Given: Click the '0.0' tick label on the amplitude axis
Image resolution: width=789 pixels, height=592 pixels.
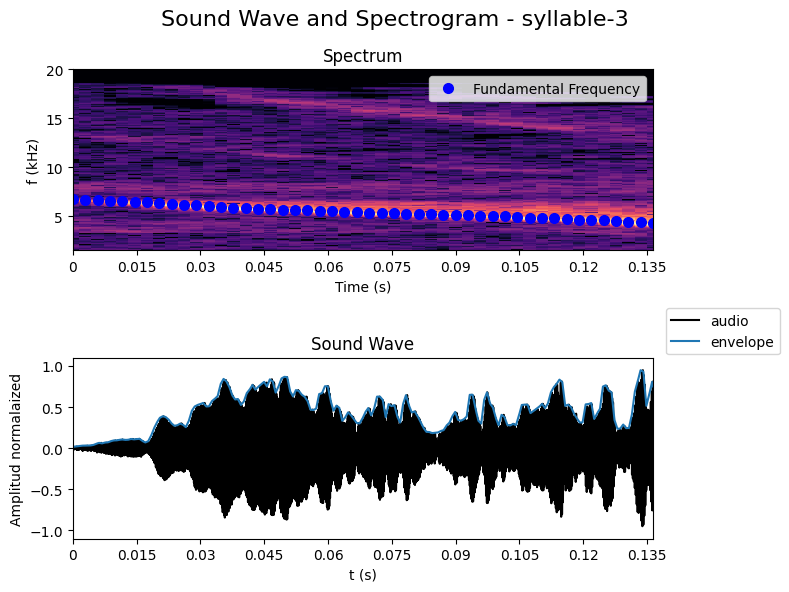Looking at the screenshot, I should click(x=53, y=450).
